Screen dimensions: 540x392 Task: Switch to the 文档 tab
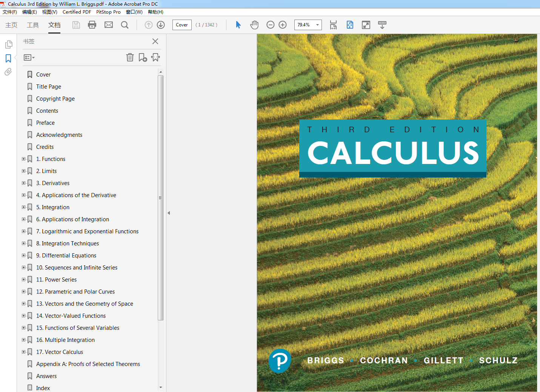(x=54, y=25)
